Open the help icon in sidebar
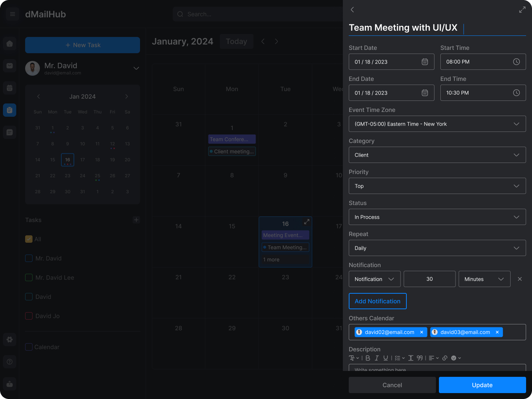The height and width of the screenshot is (399, 532). point(10,362)
